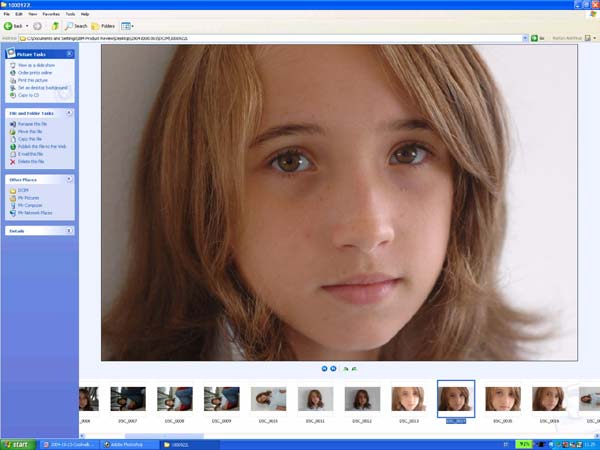600x450 pixels.
Task: Select the DSC_0007 thumbnail
Action: [128, 399]
